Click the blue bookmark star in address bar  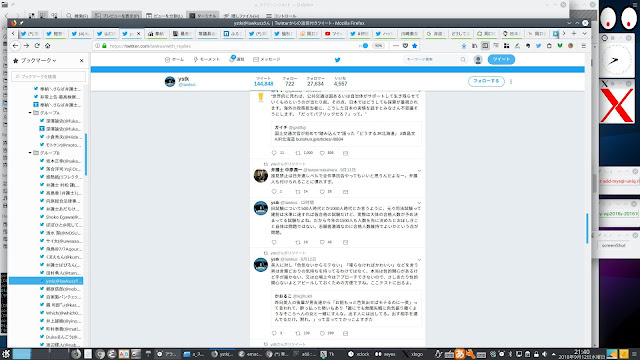click(415, 46)
